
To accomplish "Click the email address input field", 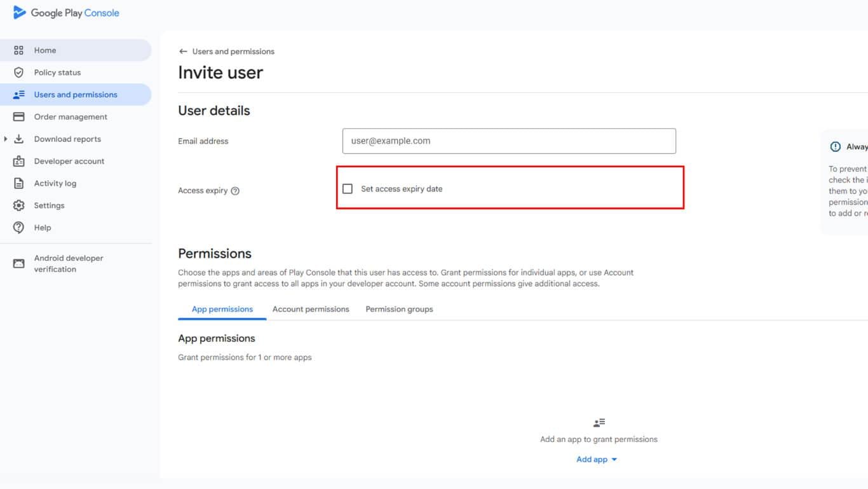I will pyautogui.click(x=508, y=141).
